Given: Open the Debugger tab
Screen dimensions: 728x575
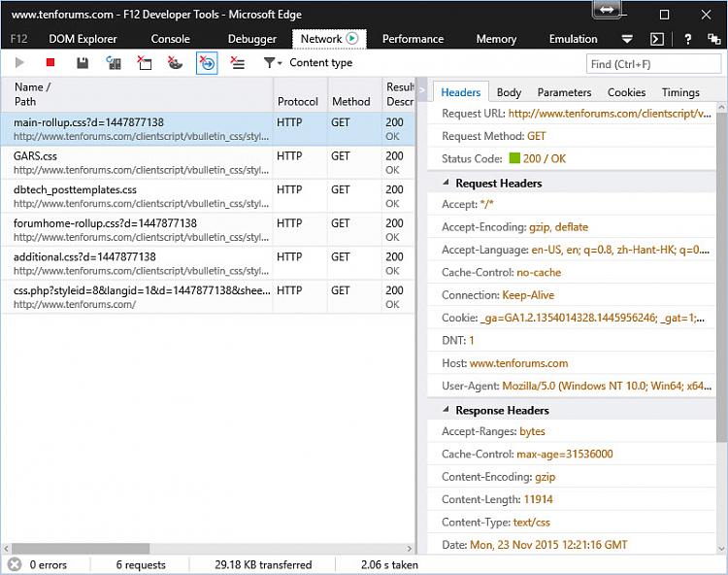Looking at the screenshot, I should (x=252, y=39).
